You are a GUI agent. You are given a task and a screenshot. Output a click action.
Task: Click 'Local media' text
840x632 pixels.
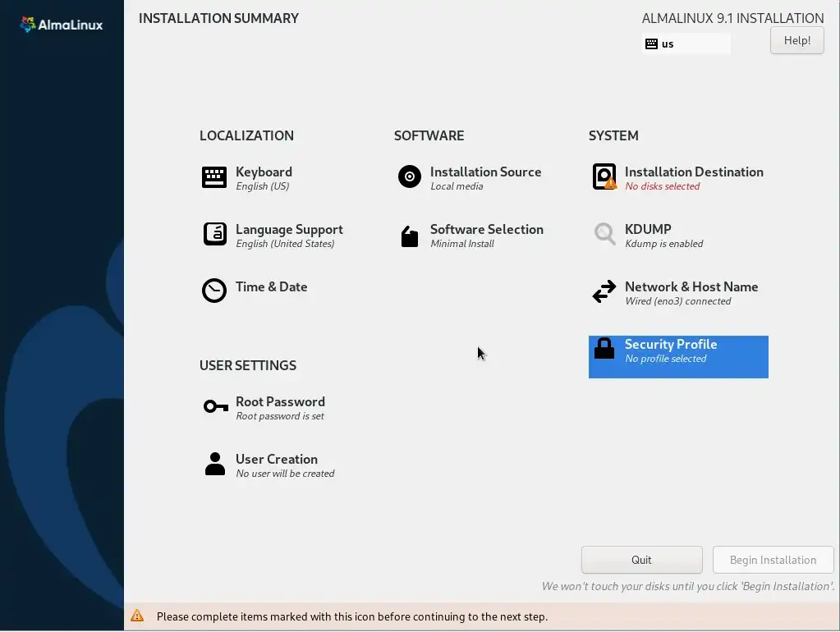457,186
